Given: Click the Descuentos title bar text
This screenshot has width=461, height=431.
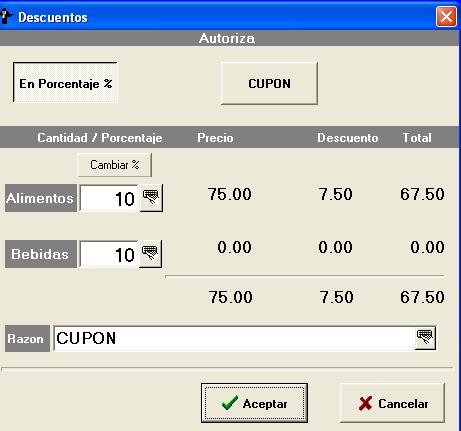Looking at the screenshot, I should (53, 17).
